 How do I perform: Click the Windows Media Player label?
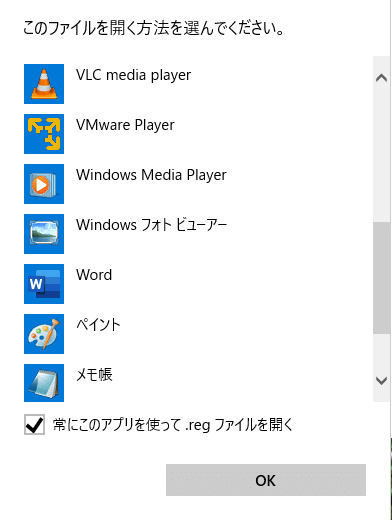click(x=151, y=175)
